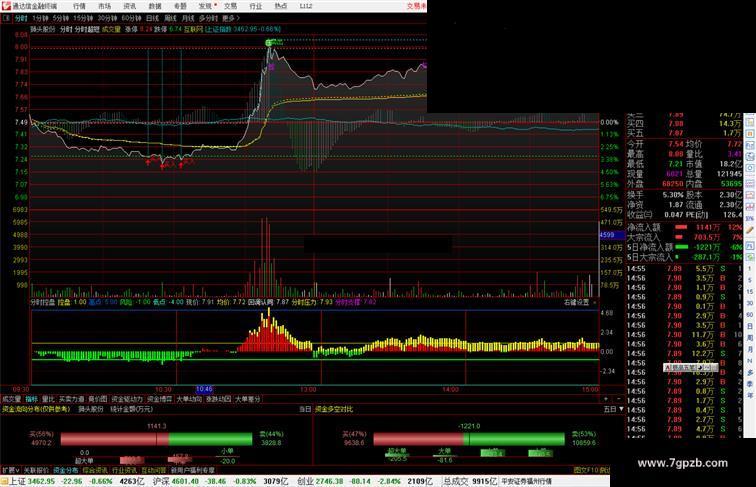Image resolution: width=756 pixels, height=487 pixels.
Task: Switch chart to 周线 weekly view
Action: point(170,18)
